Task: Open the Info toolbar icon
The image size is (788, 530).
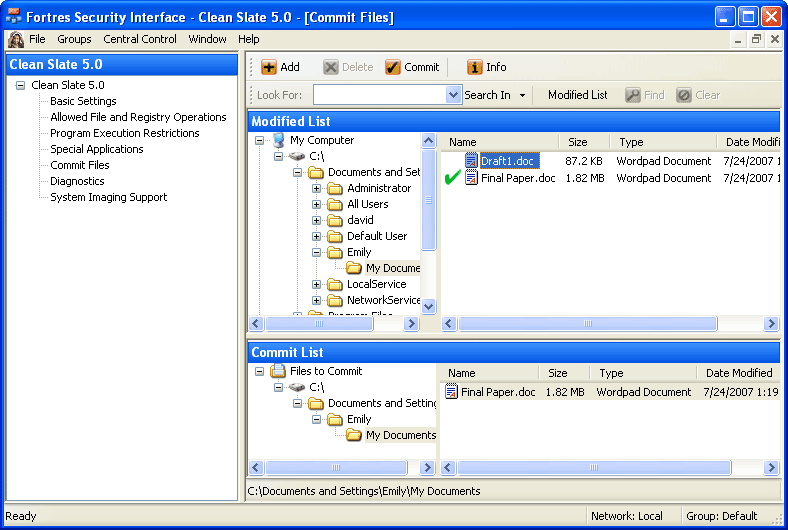Action: click(x=474, y=67)
